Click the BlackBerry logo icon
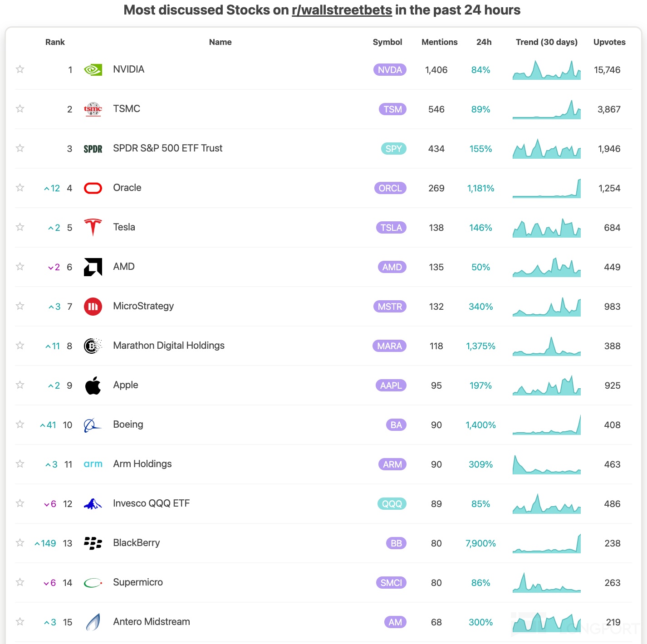The height and width of the screenshot is (644, 647). 93,543
